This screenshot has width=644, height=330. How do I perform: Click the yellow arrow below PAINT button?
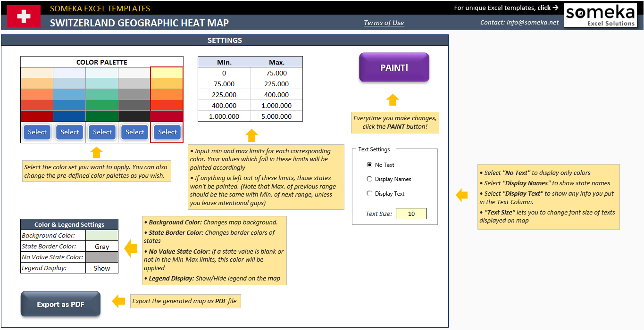click(393, 100)
